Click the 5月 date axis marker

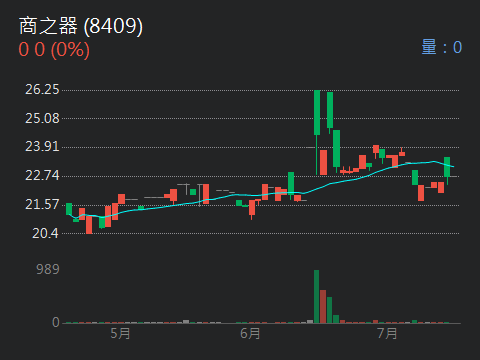pos(120,333)
